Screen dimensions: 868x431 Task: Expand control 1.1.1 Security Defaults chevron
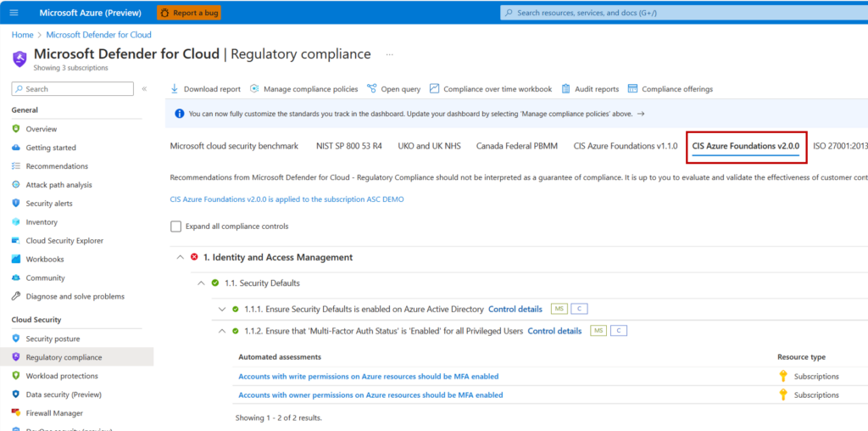[223, 309]
